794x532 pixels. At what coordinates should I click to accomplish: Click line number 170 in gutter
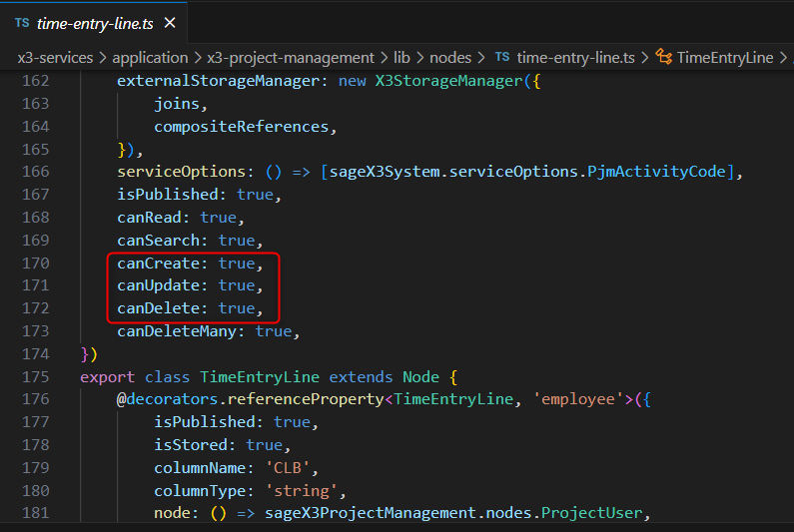[x=35, y=264]
